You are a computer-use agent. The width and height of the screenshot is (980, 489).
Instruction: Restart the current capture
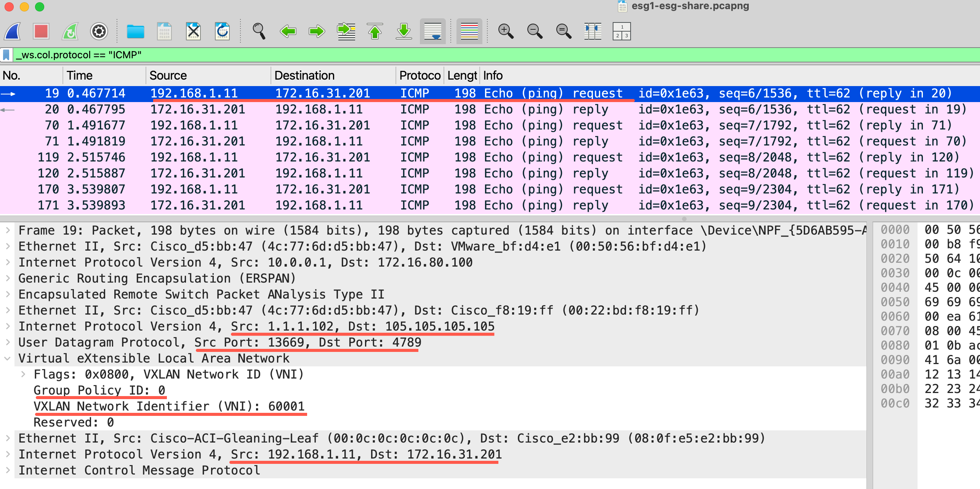tap(70, 31)
